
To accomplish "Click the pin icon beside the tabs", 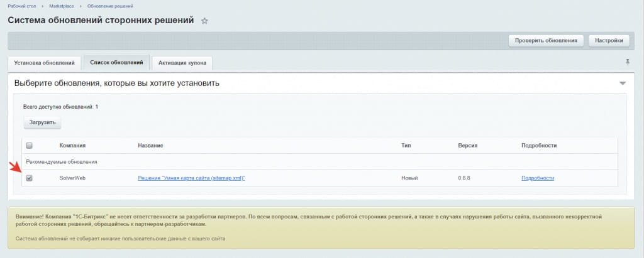I will [x=627, y=62].
